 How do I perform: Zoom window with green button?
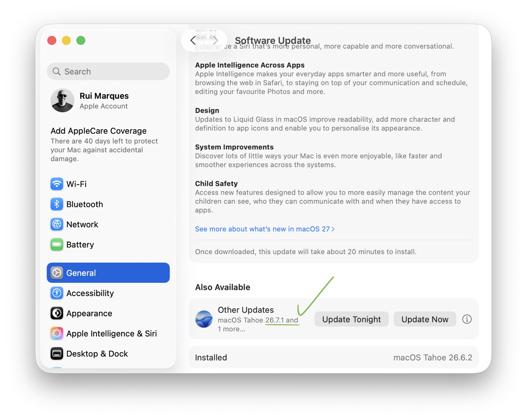pyautogui.click(x=81, y=40)
